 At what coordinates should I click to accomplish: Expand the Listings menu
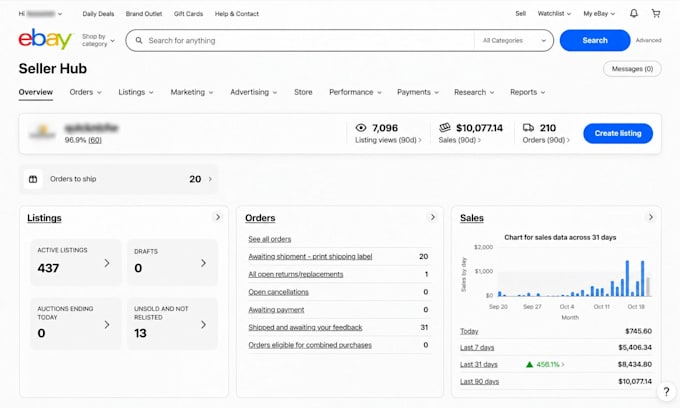(x=136, y=92)
